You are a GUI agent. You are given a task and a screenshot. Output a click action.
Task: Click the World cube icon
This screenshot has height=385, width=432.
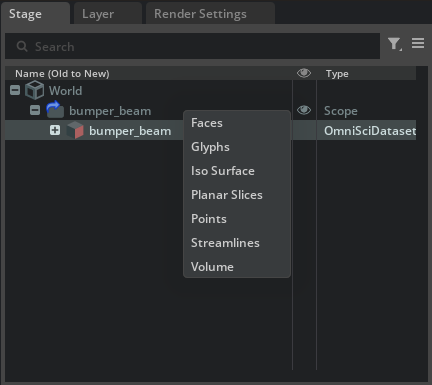pos(34,90)
